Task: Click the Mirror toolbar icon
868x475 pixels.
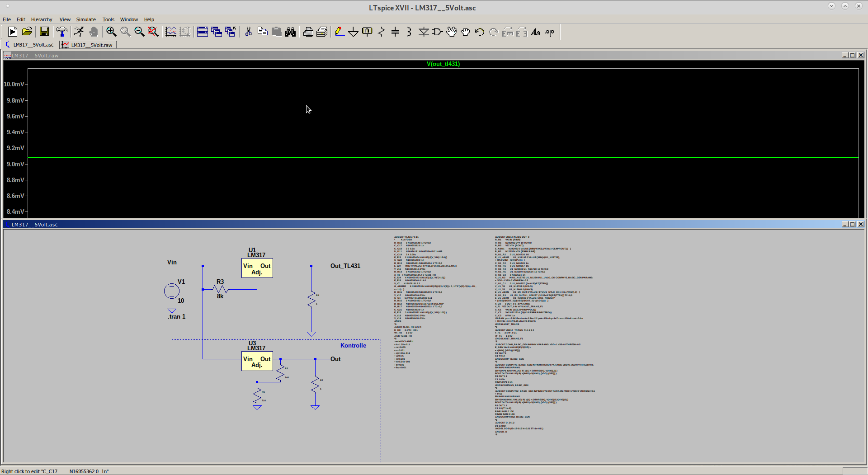Action: pos(522,32)
